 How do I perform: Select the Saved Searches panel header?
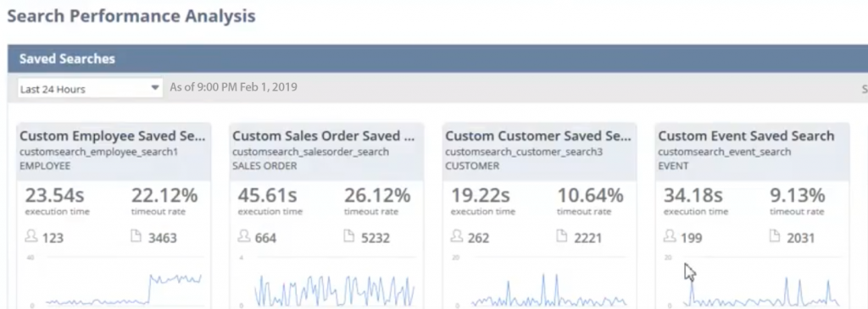(x=437, y=58)
